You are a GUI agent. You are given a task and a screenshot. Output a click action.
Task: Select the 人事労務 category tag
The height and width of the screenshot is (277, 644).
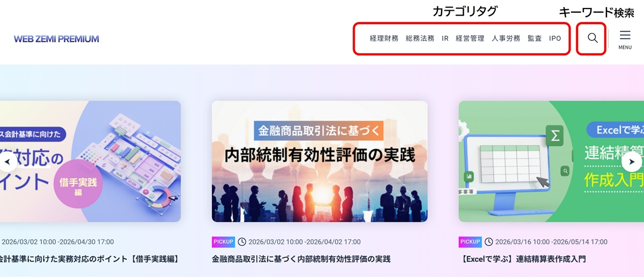click(x=506, y=39)
